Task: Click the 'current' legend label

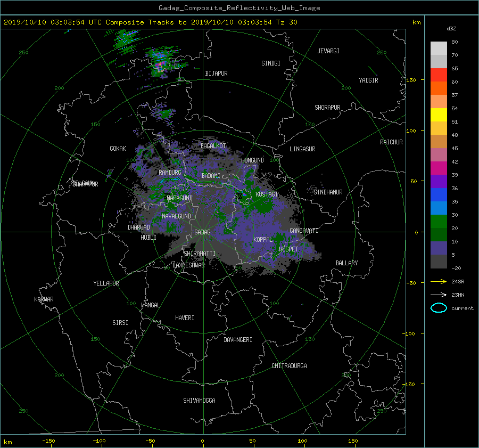Action: tap(463, 308)
